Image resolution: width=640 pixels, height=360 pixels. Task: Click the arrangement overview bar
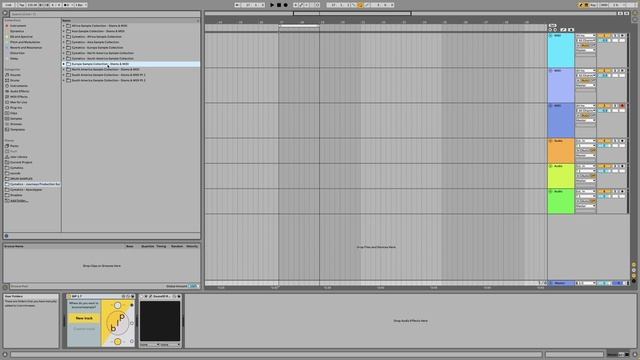[x=410, y=13]
